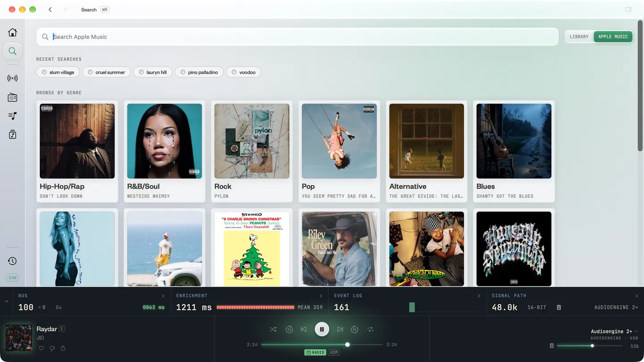Open the Alternative genre card
The height and width of the screenshot is (362, 644).
[x=427, y=152]
